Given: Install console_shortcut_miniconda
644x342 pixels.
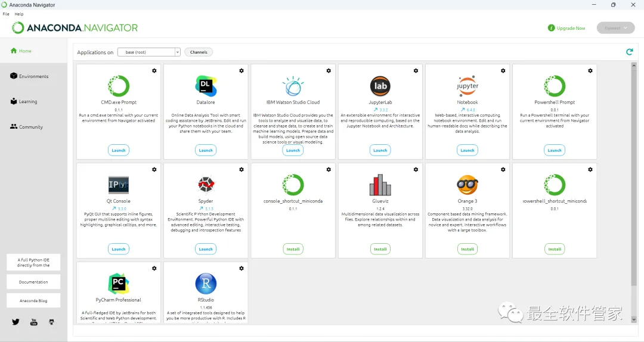Looking at the screenshot, I should pyautogui.click(x=293, y=249).
